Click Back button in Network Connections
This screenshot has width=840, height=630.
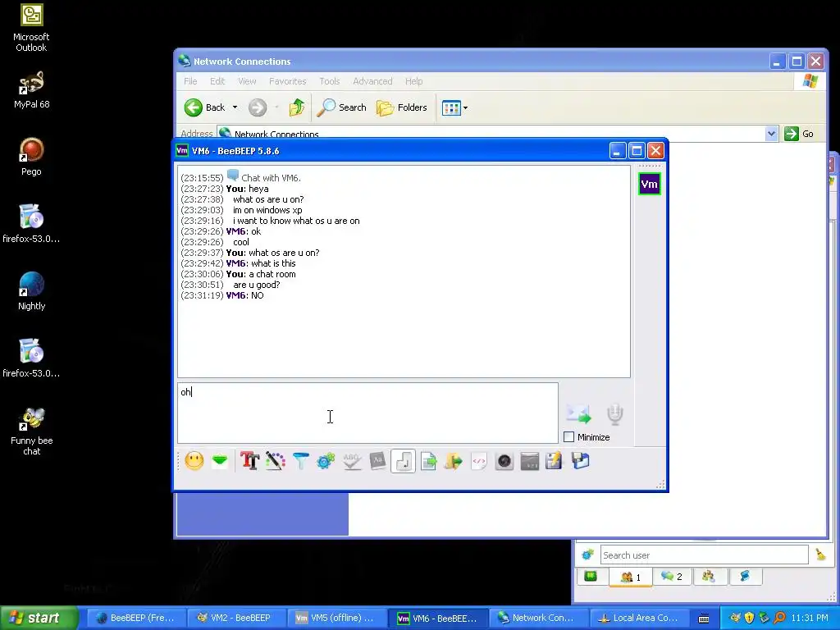[x=205, y=107]
